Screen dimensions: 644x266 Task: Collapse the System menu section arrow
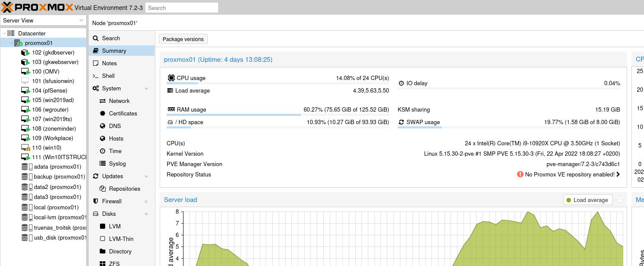[x=146, y=89]
